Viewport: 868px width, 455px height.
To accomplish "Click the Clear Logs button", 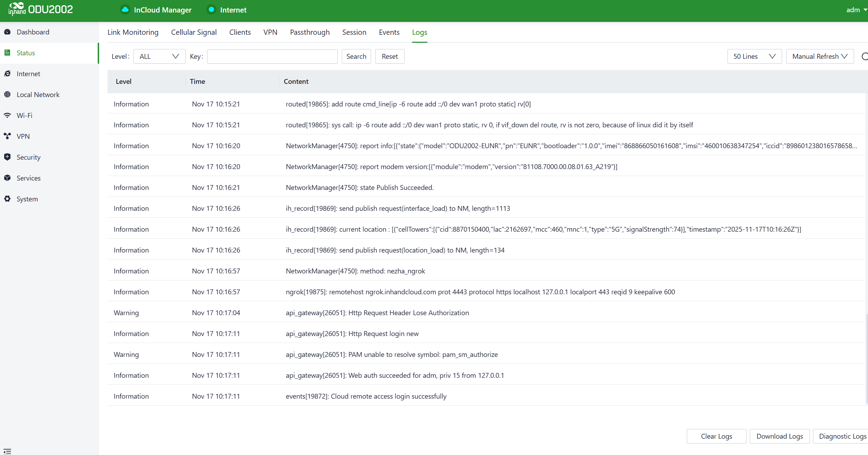I will click(x=716, y=436).
